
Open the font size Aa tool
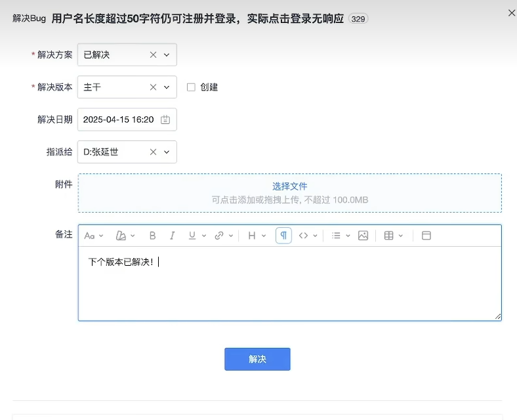[89, 236]
